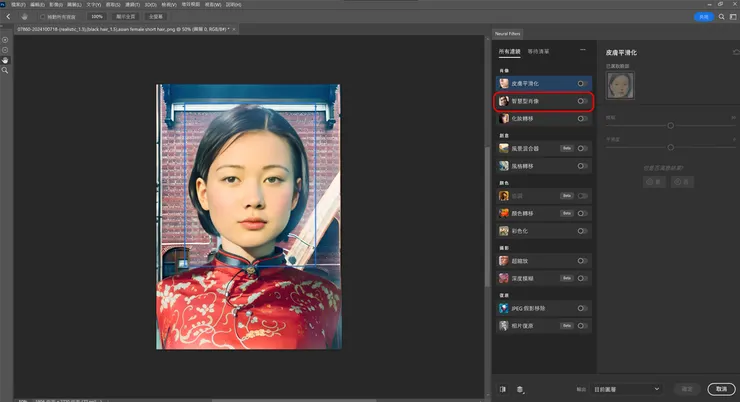Open the three-dot more options menu
The image size is (740, 402).
pos(582,50)
